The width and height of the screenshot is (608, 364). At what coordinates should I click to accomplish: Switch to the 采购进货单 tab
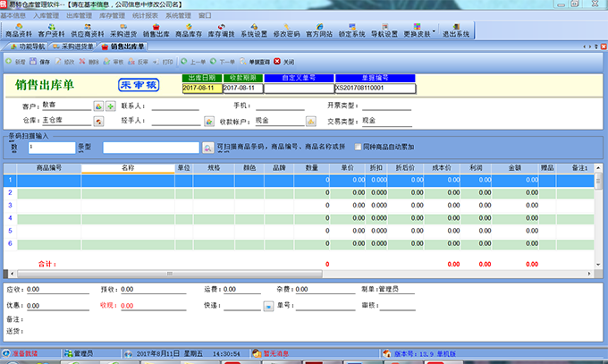pos(73,47)
